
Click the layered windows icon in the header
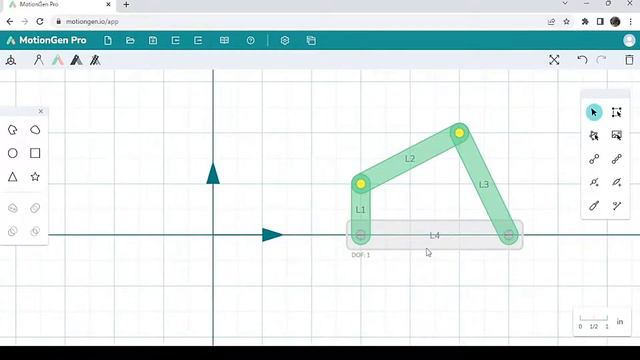pos(311,40)
